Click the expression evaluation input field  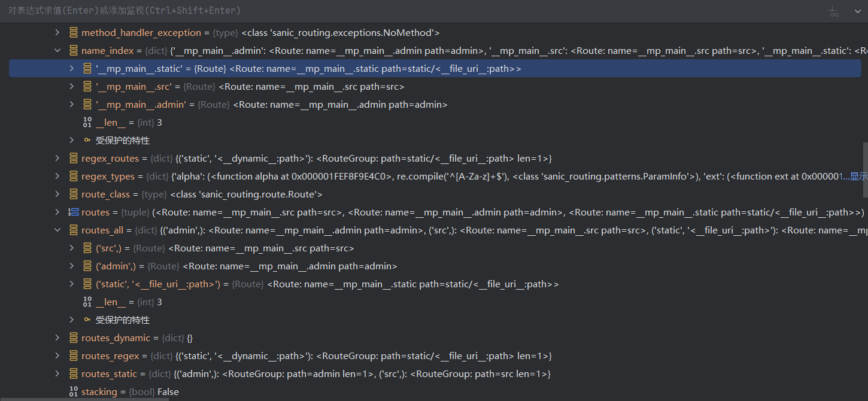[x=359, y=11]
